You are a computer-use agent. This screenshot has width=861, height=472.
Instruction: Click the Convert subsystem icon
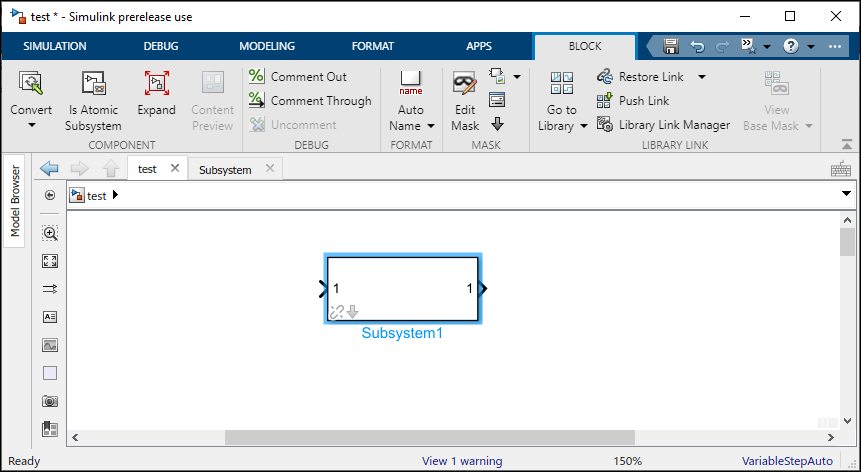[30, 82]
